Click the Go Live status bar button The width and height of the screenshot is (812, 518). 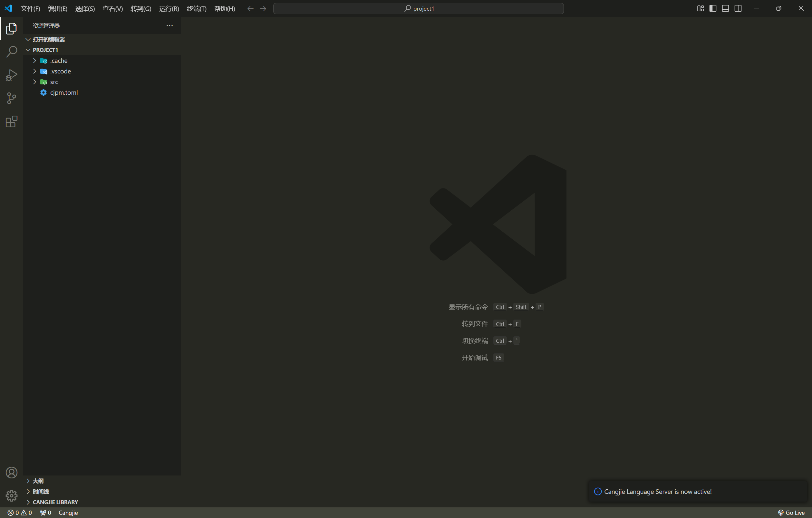click(791, 513)
